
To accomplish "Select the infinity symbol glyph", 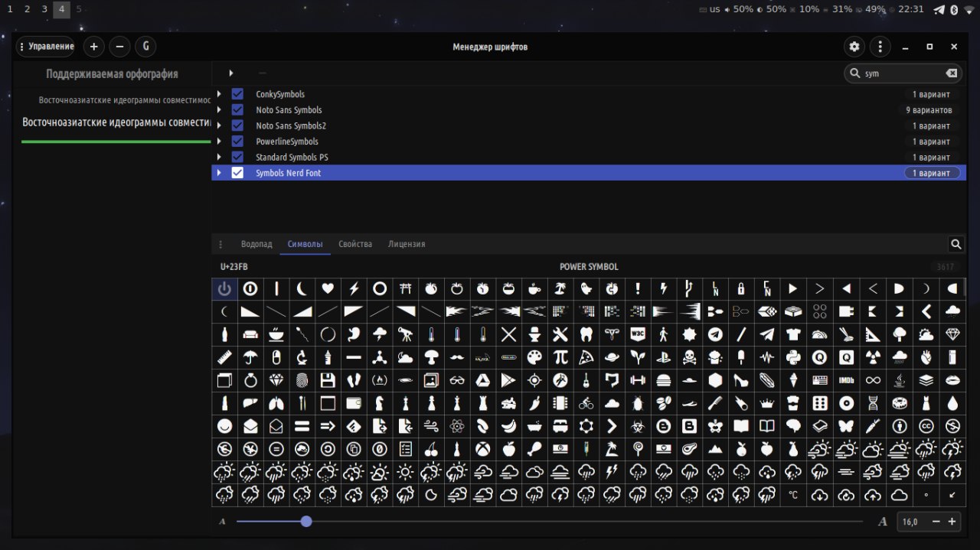I will tap(873, 380).
